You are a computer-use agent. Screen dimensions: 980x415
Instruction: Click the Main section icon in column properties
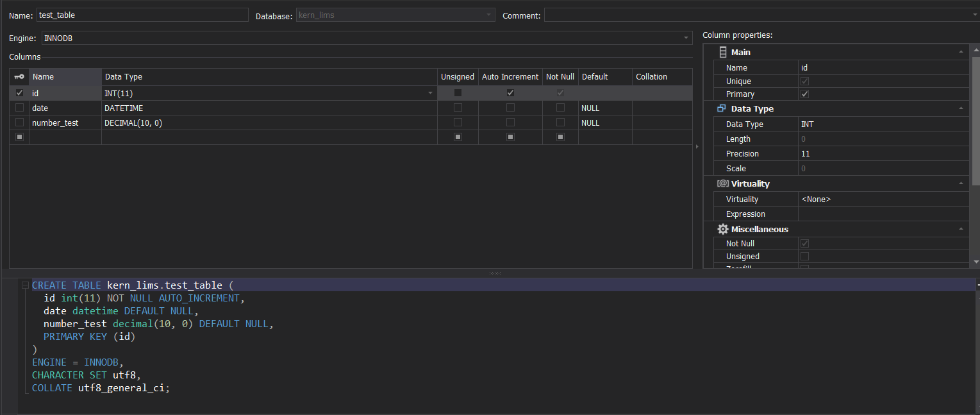pyautogui.click(x=724, y=52)
